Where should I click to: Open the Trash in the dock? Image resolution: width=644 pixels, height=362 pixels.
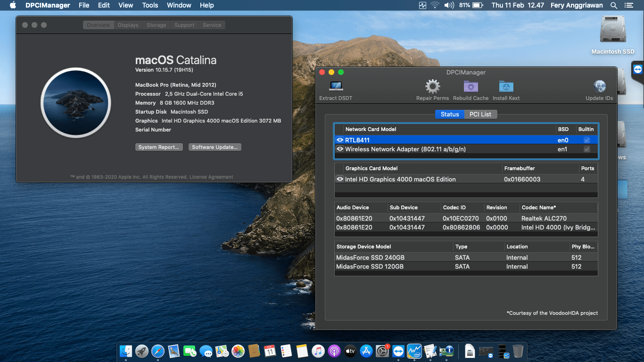(x=518, y=351)
